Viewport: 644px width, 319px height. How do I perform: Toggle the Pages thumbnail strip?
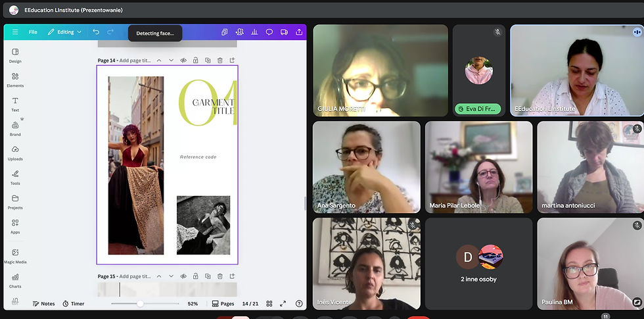pyautogui.click(x=223, y=304)
